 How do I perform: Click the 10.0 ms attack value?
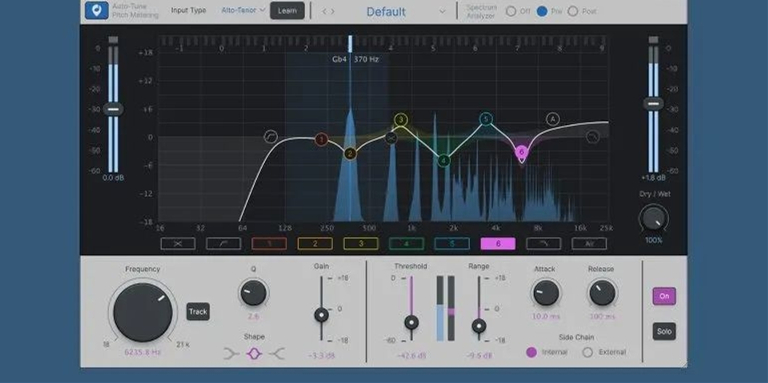coord(546,316)
